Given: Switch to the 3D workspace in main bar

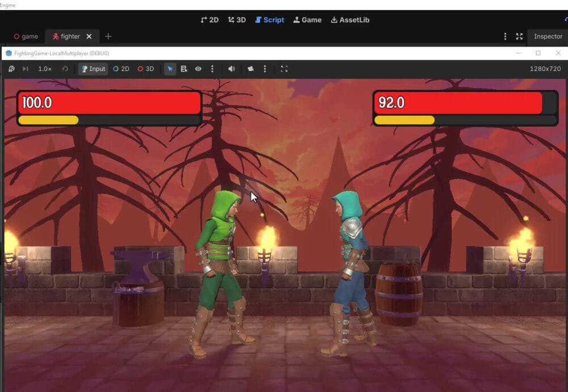Looking at the screenshot, I should point(236,20).
